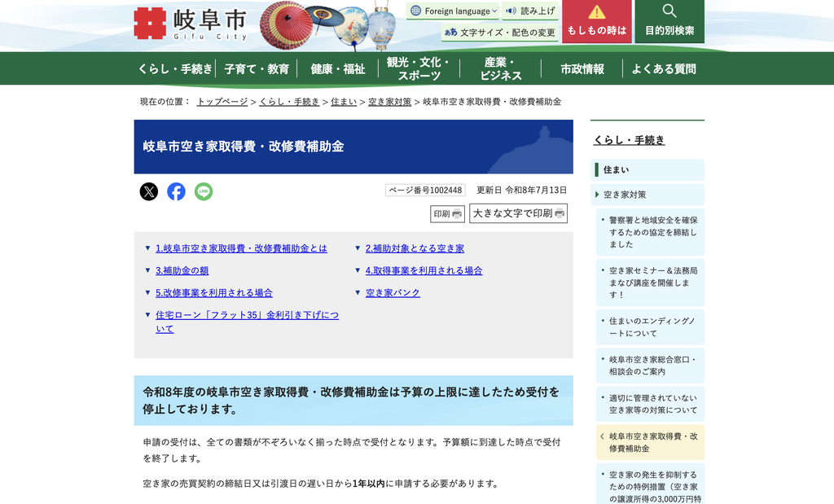Click the 印刷 print button
This screenshot has height=504, width=834.
click(x=447, y=213)
